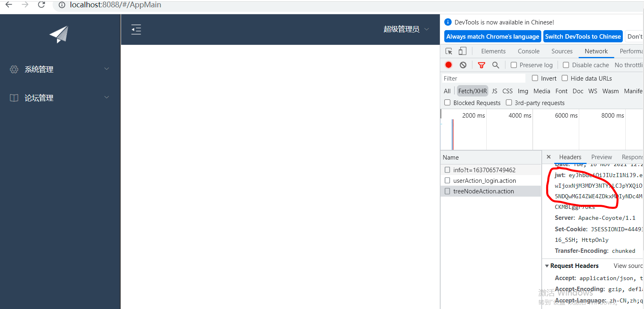Enable Preserve log checkbox
This screenshot has width=644, height=309.
click(x=514, y=65)
